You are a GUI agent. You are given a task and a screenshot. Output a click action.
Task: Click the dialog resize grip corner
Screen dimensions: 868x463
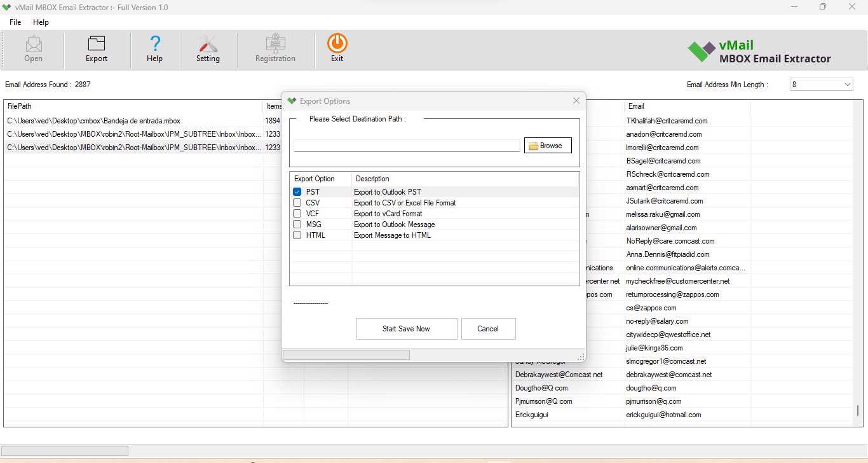click(581, 357)
